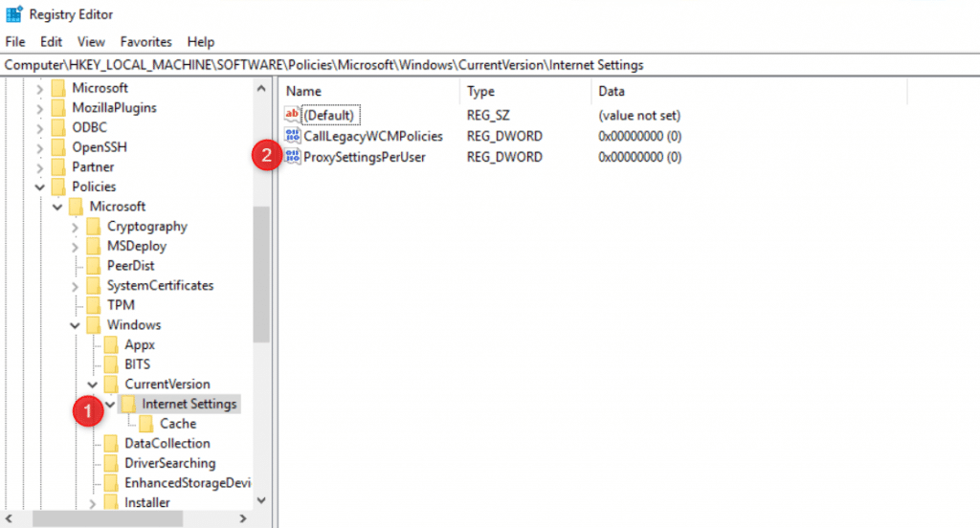Expand the Installer key
Viewport: 980px width, 528px height.
[x=92, y=503]
